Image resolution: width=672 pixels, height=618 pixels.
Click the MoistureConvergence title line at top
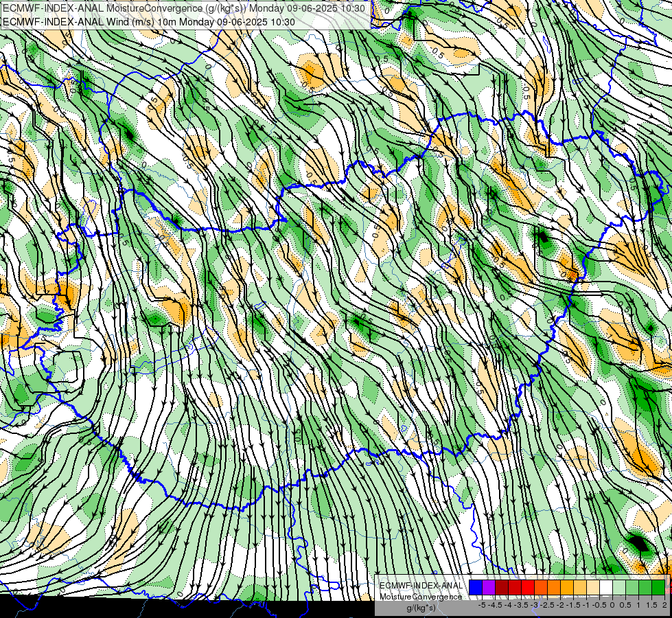(184, 8)
